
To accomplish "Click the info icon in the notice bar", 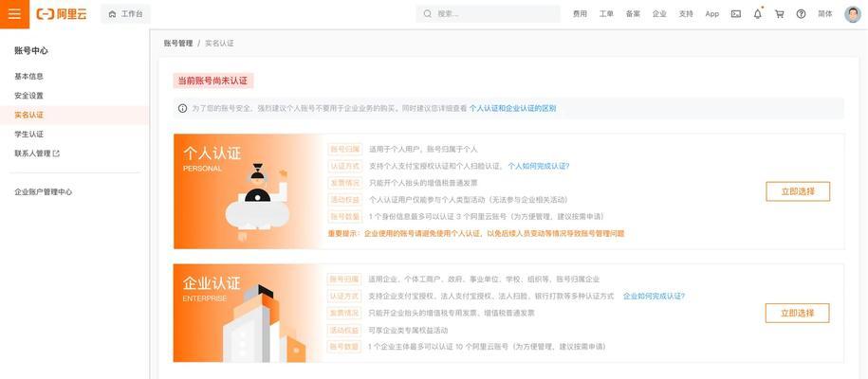I will coord(182,108).
